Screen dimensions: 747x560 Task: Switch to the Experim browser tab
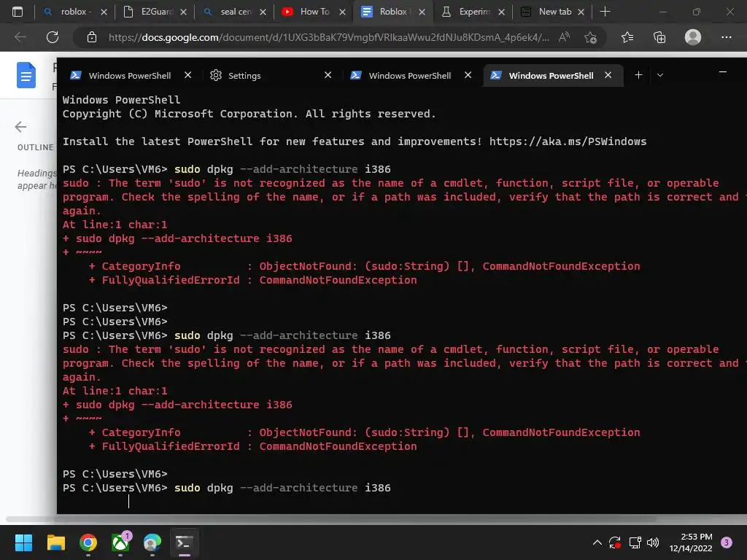473,12
